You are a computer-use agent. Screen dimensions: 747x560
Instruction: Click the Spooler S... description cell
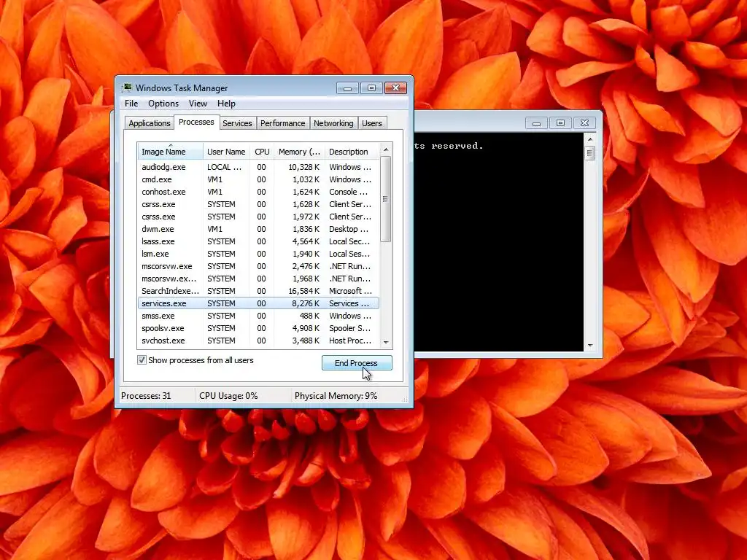tap(349, 328)
